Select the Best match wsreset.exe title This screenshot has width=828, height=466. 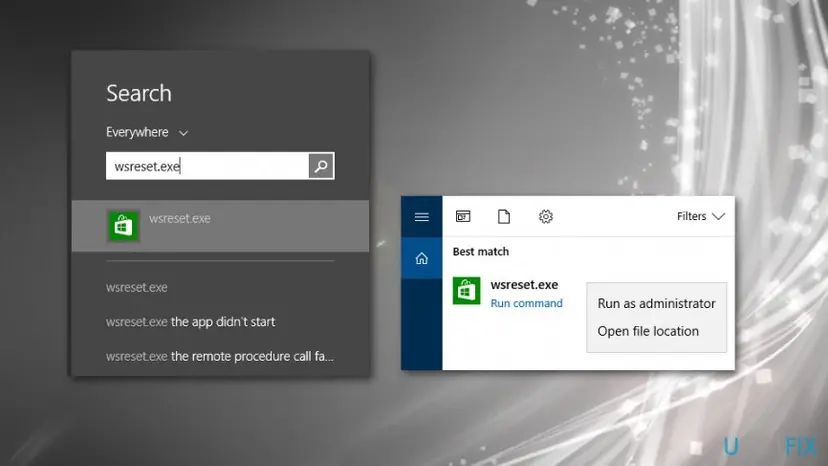click(x=524, y=285)
